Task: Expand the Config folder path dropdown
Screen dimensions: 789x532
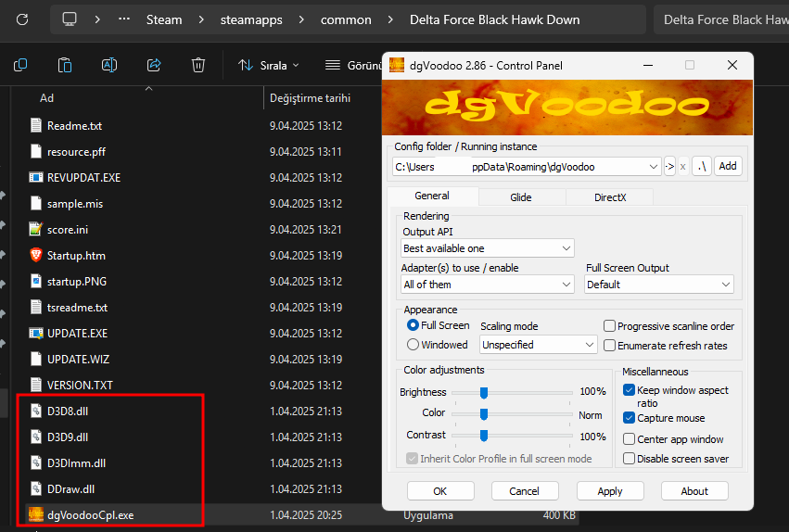Action: (653, 167)
